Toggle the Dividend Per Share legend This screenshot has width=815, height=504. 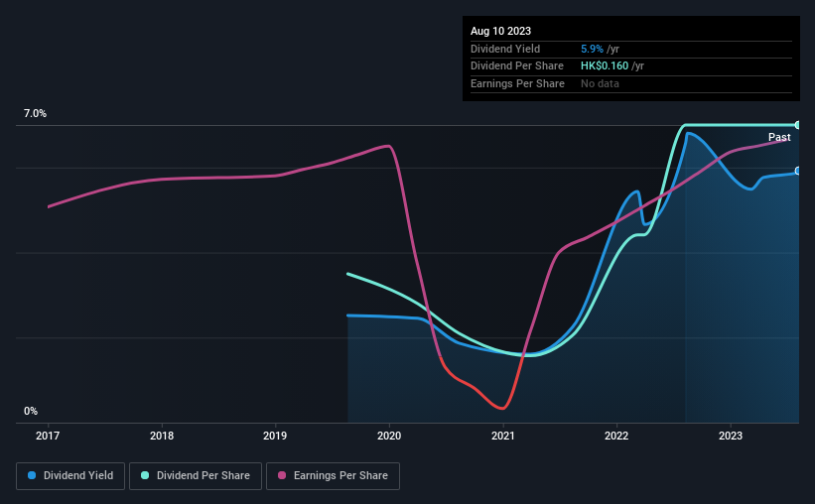pyautogui.click(x=196, y=476)
